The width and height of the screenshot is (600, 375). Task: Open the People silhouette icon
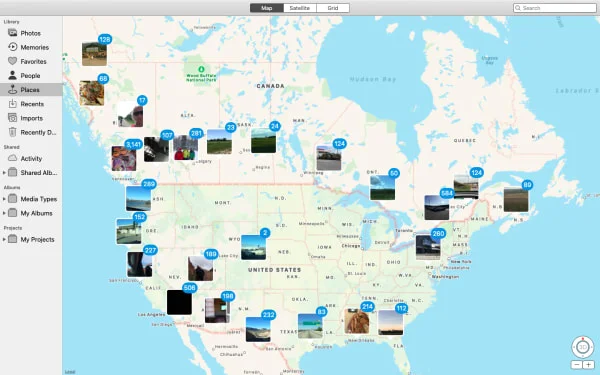(13, 75)
